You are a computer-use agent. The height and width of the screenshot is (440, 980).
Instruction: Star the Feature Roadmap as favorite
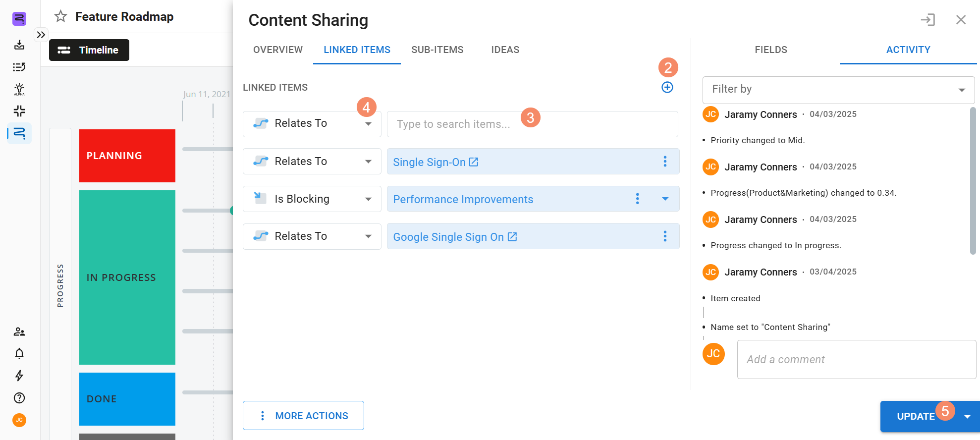click(x=60, y=16)
